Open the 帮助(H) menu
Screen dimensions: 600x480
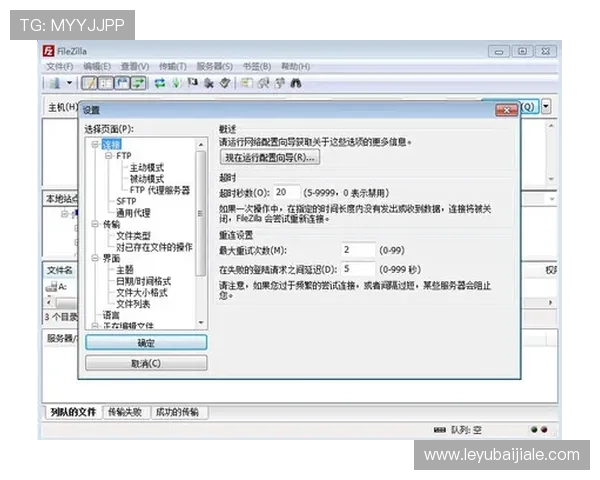click(295, 67)
